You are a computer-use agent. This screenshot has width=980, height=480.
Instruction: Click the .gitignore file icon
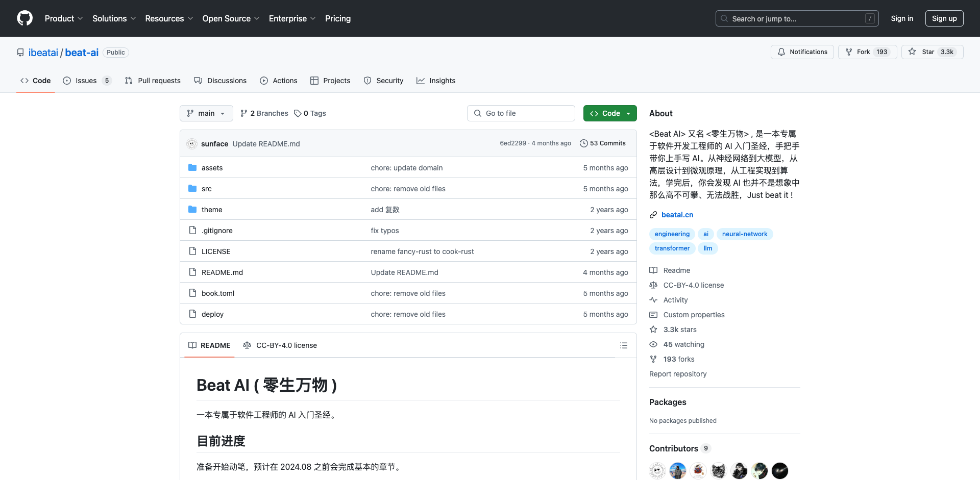(192, 230)
